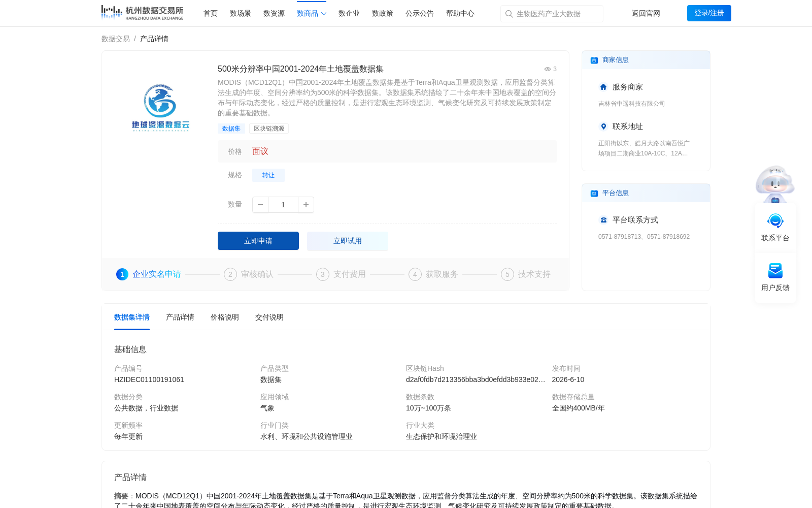
Task: Click the 数据交易 breadcrumb link
Action: tap(116, 39)
